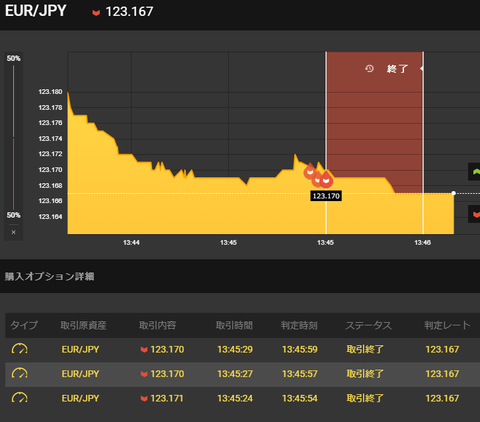This screenshot has height=422, width=480.
Task: Click EUR/JPY asset in the 13:45:27 row
Action: (80, 374)
